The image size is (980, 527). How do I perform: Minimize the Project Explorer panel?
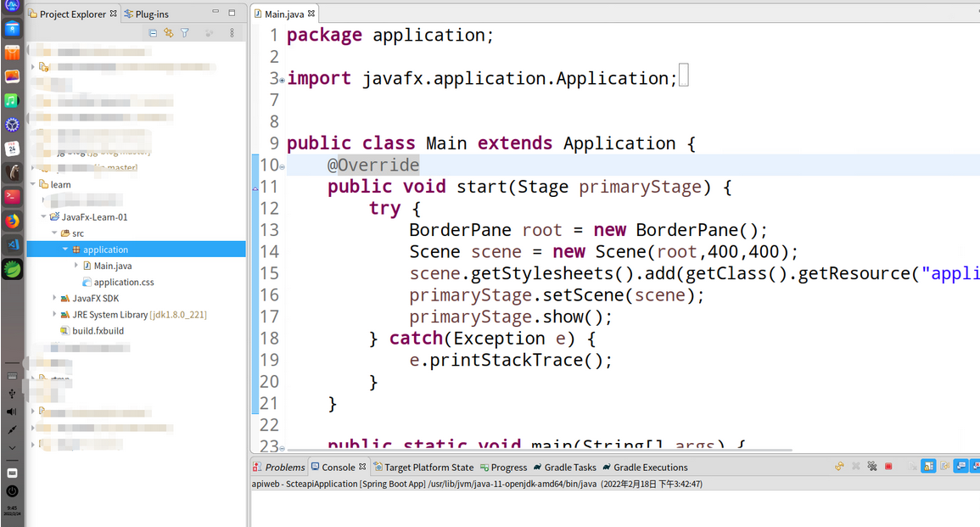coord(216,12)
